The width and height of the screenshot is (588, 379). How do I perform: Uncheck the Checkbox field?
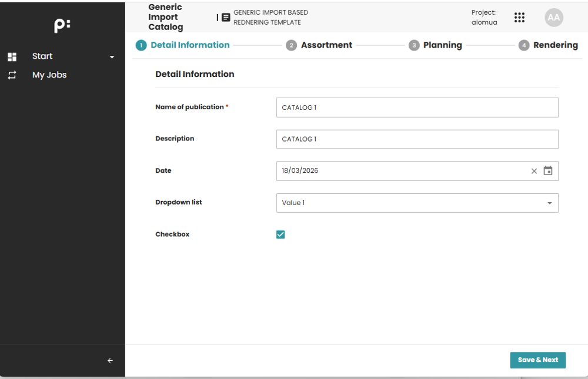(x=280, y=234)
